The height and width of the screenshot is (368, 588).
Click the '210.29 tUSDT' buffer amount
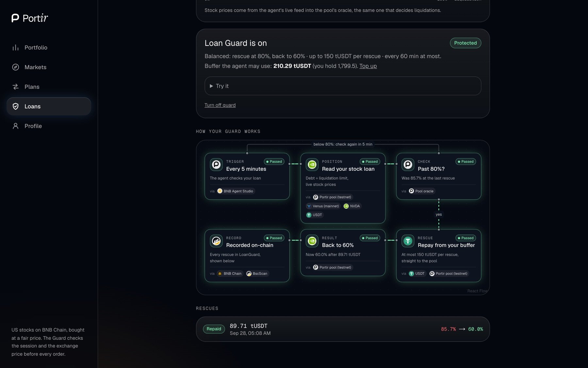coord(292,66)
